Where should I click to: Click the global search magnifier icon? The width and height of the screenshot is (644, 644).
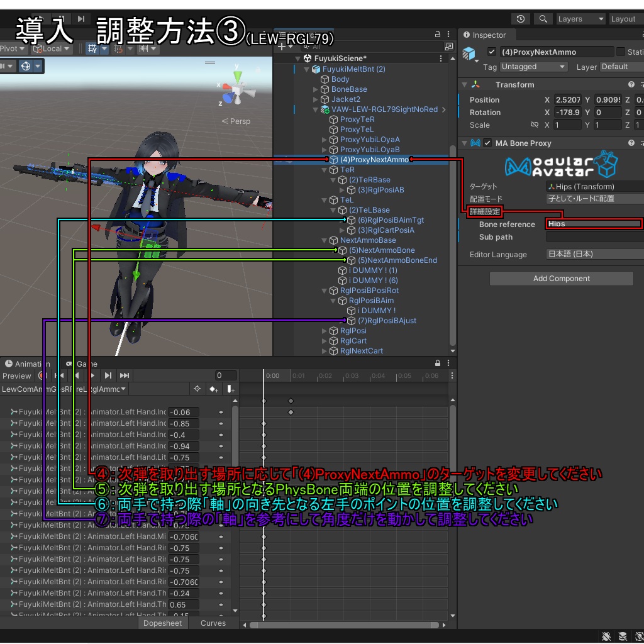pyautogui.click(x=543, y=19)
